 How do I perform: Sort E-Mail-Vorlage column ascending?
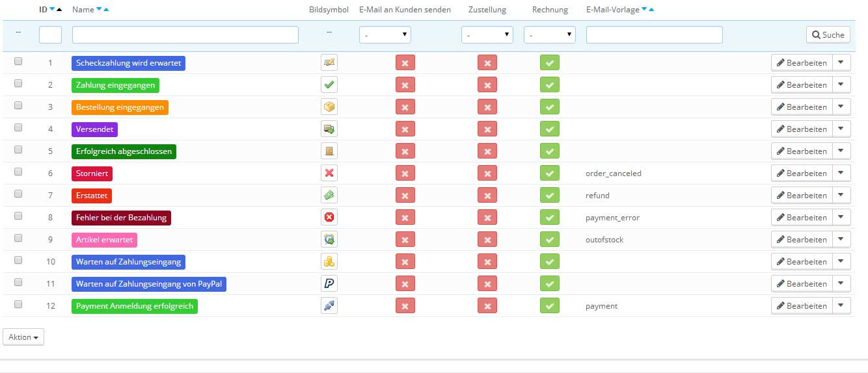651,10
